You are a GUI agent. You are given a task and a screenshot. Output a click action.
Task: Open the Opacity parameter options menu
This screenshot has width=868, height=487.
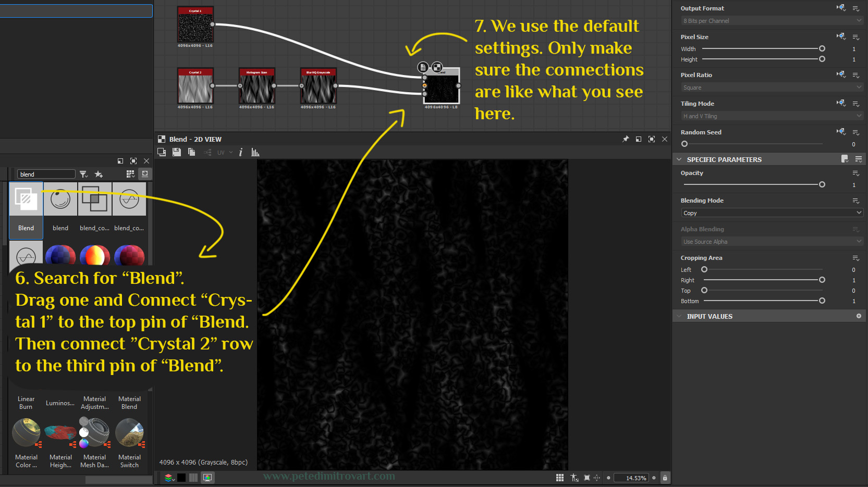pyautogui.click(x=855, y=173)
